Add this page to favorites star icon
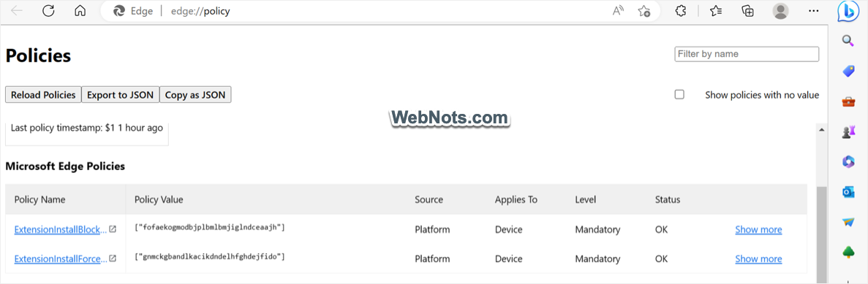Screen dimensions: 868x284 click(644, 11)
